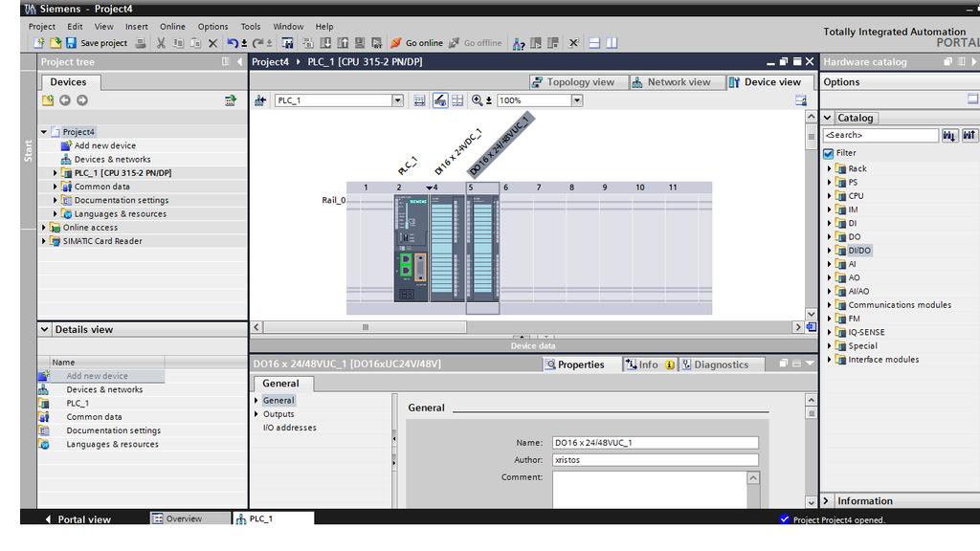This screenshot has width=980, height=551.
Task: Click the Open project icon
Action: pyautogui.click(x=56, y=42)
